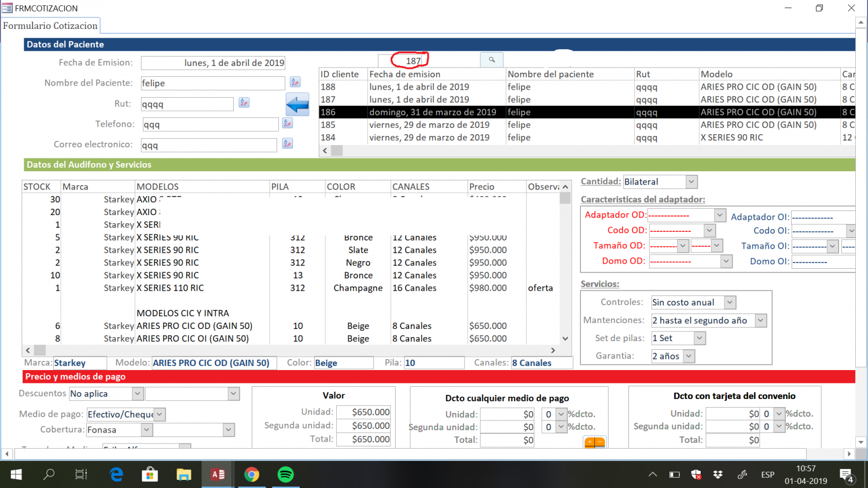Click the Telefono input field
The height and width of the screenshot is (488, 868).
pyautogui.click(x=210, y=124)
